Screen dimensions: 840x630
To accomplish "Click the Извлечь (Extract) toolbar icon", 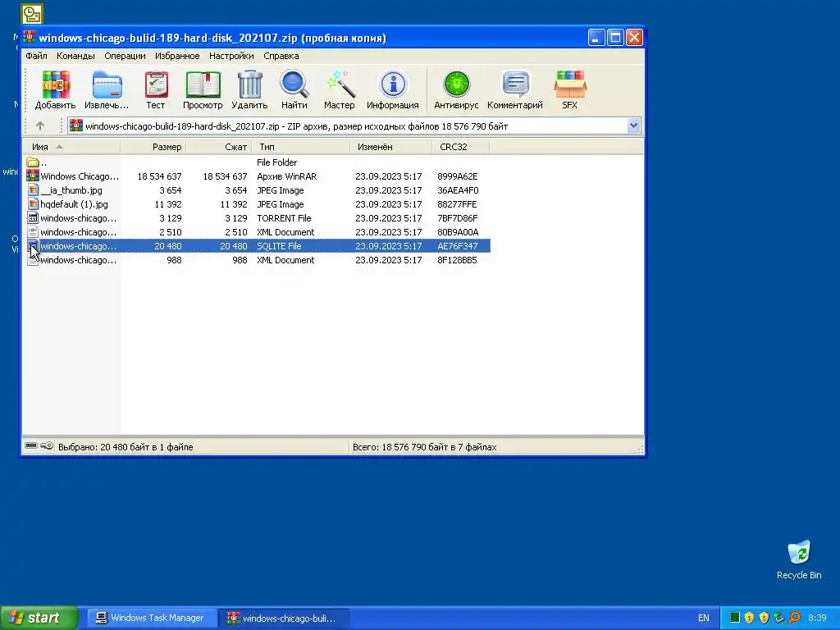I will click(x=107, y=84).
